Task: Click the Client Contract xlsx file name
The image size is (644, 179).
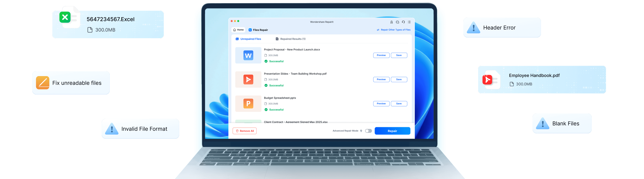Action: (296, 122)
